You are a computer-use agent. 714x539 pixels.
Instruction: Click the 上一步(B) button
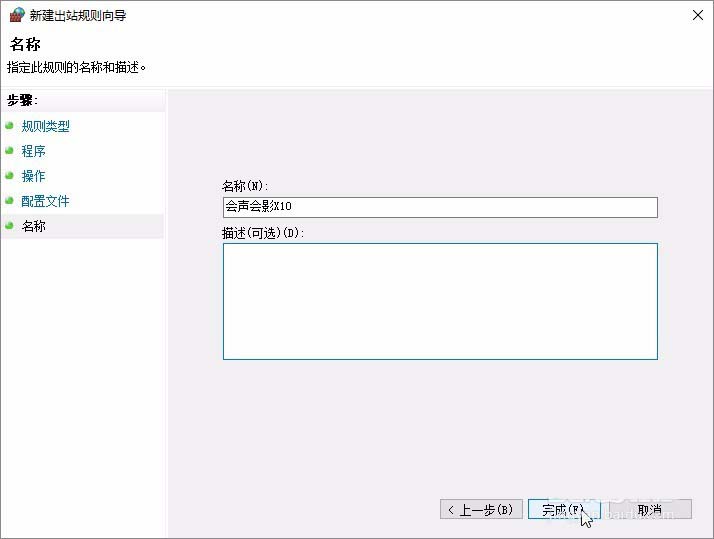click(x=481, y=509)
